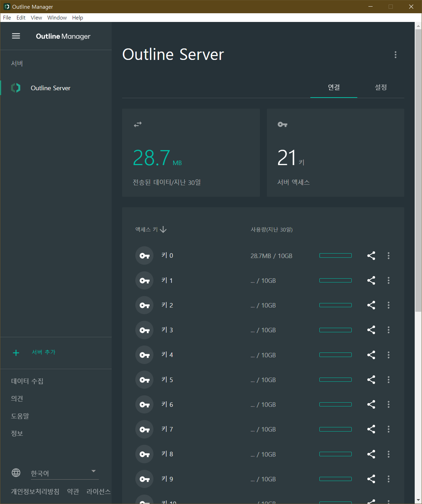
Task: Click 28.7MB / 10GB usage text
Action: (271, 256)
